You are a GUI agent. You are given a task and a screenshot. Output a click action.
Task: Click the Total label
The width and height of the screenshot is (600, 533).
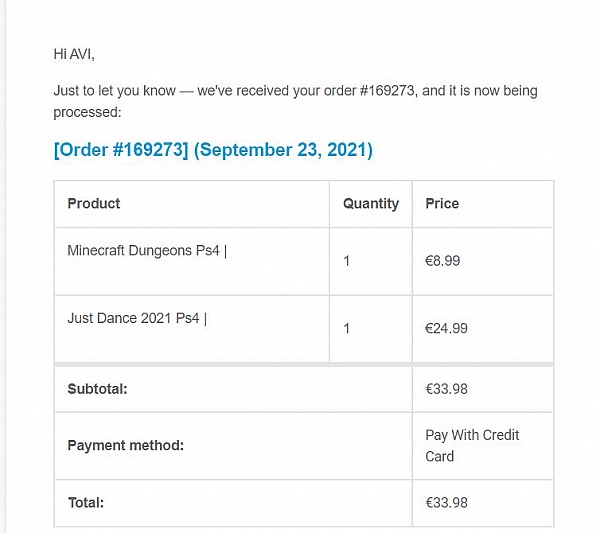(x=86, y=503)
